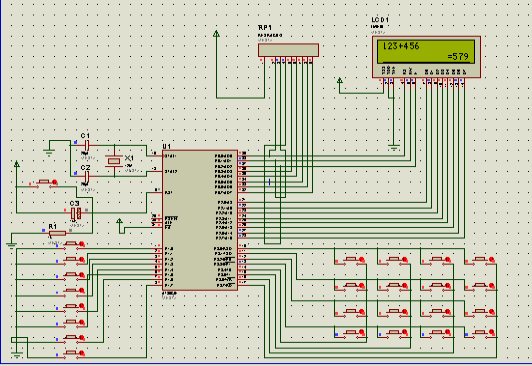This screenshot has width=532, height=366.
Task: Click the ground symbol left of C1
Action: 49,152
